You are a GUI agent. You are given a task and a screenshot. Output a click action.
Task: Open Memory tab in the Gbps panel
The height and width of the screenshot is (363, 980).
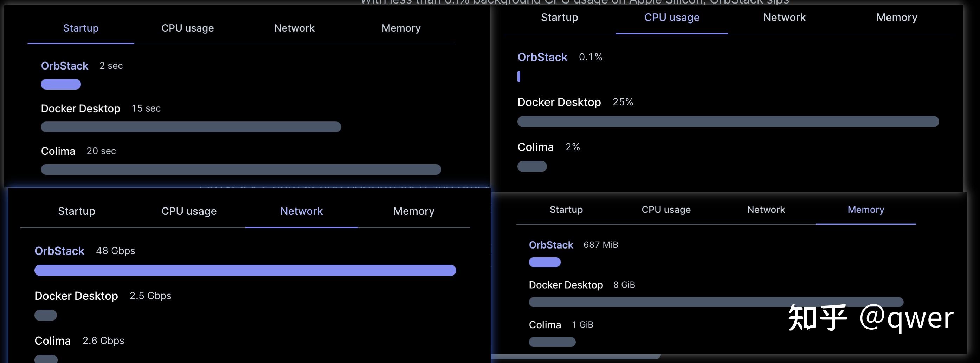[413, 211]
